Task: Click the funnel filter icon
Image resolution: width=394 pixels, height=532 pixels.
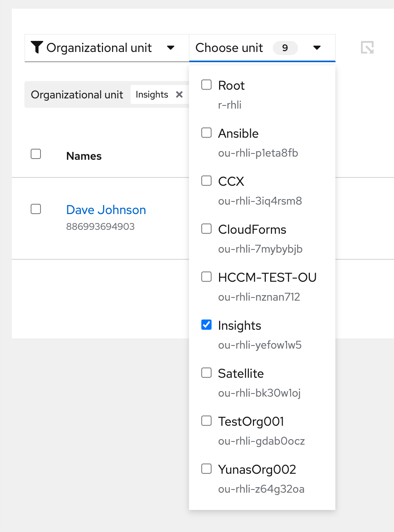Action: [x=37, y=48]
